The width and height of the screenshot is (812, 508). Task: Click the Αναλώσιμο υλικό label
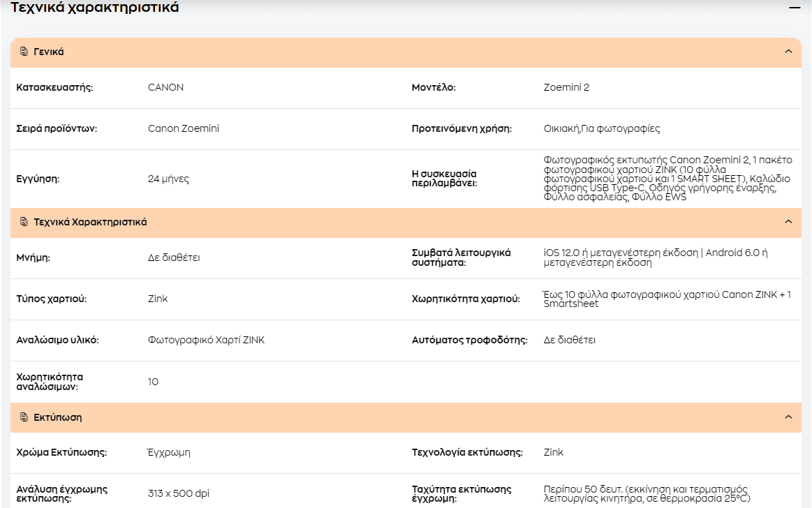point(57,340)
